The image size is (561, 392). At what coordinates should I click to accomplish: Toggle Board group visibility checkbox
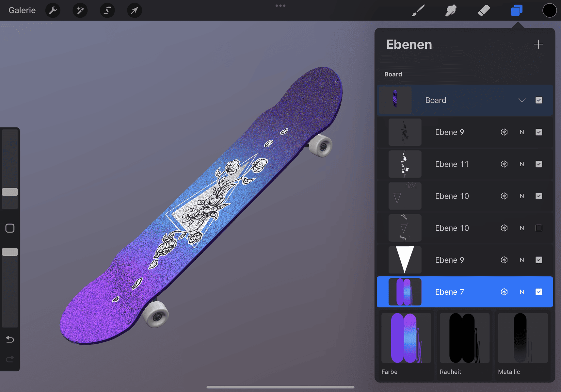point(539,100)
